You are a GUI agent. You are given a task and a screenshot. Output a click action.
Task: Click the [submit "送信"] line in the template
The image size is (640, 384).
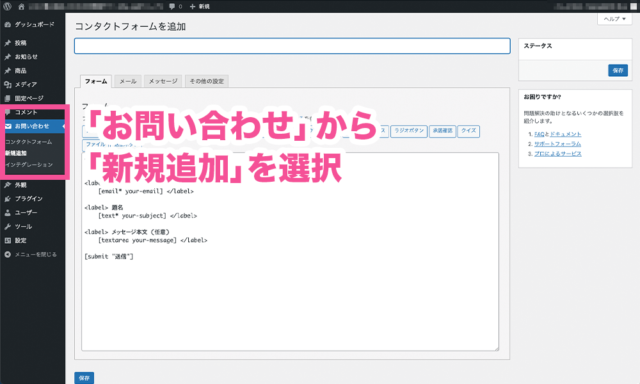(x=109, y=257)
